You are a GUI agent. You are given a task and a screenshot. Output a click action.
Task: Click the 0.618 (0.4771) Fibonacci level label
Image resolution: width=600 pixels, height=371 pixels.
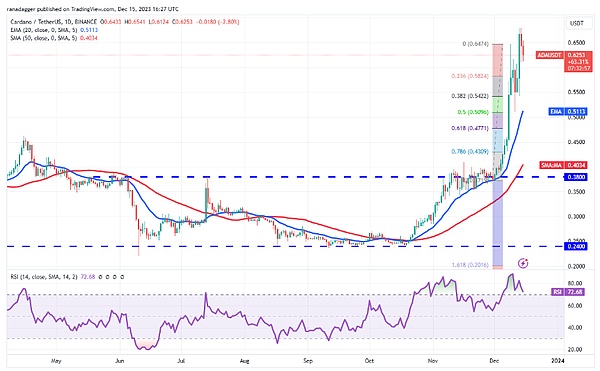point(470,129)
